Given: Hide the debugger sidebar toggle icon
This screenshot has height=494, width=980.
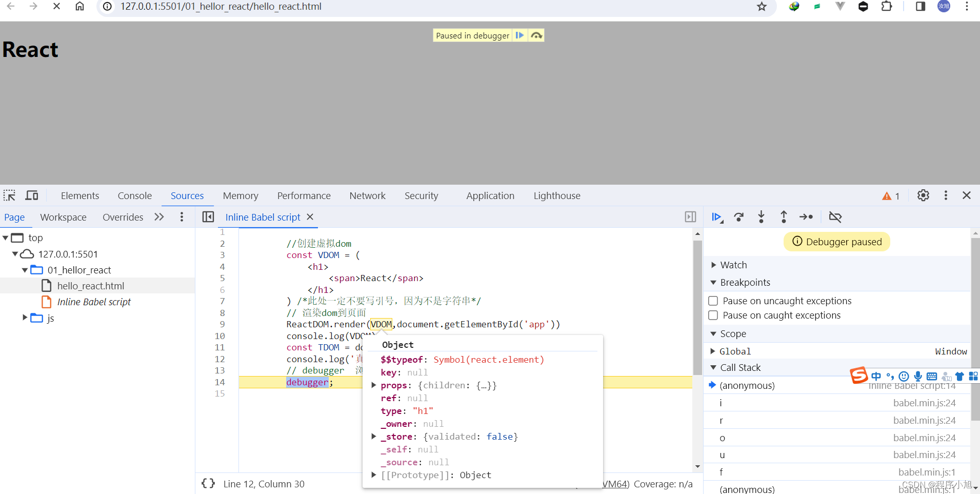Looking at the screenshot, I should point(690,217).
